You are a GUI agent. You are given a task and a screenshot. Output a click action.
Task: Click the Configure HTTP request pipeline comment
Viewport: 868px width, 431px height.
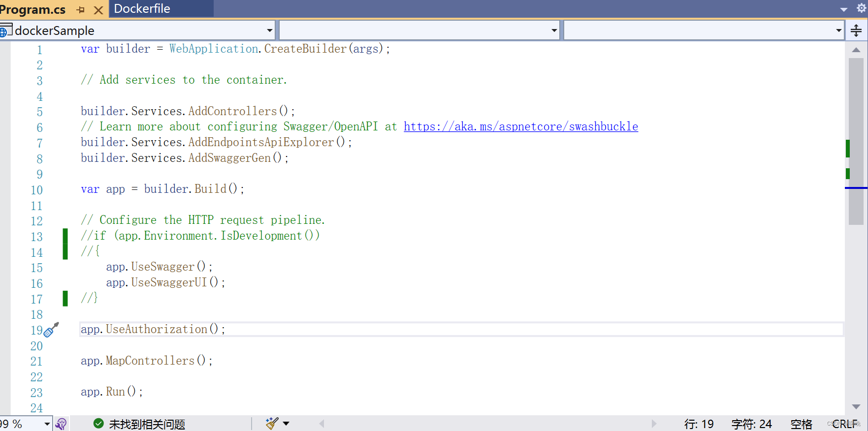point(203,220)
